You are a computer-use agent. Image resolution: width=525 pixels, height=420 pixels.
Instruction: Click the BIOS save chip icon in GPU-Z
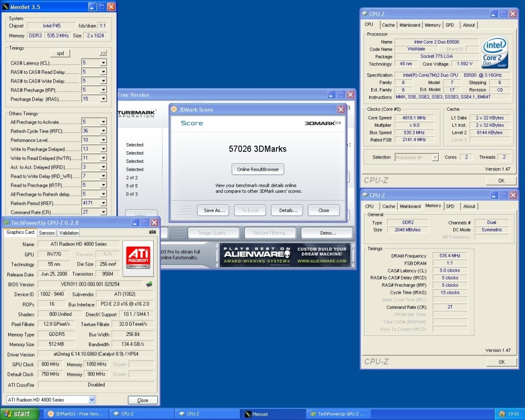tap(149, 284)
